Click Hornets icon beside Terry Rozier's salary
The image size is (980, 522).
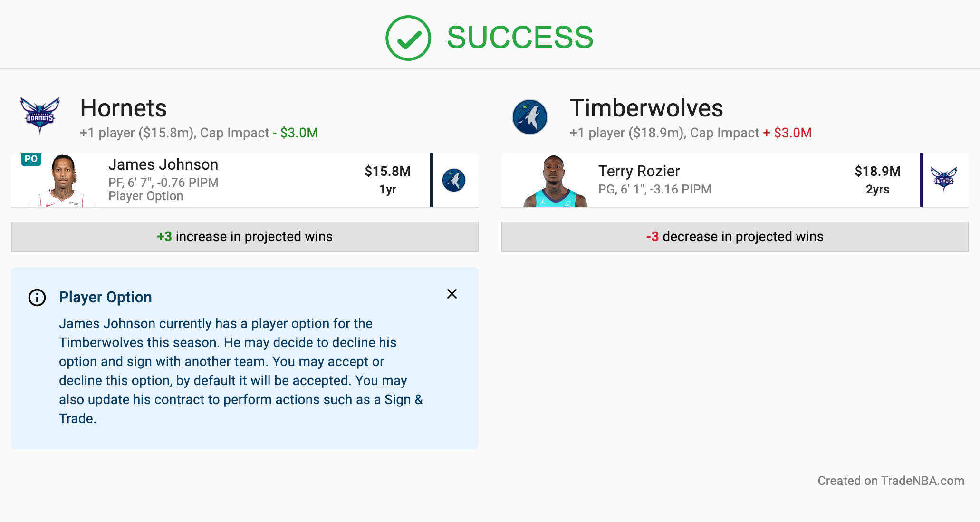point(944,179)
